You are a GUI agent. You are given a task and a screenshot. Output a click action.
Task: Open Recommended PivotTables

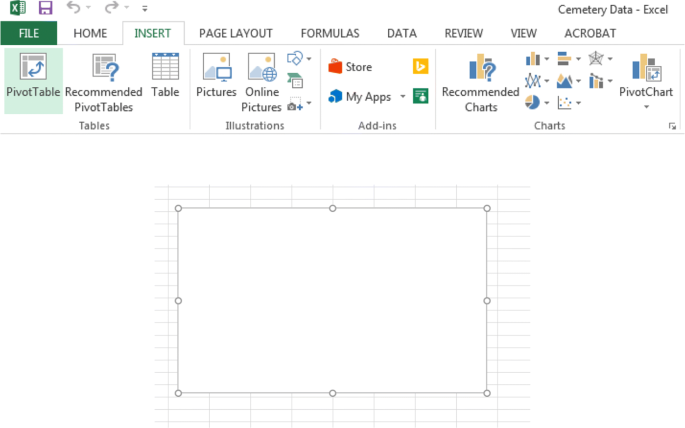tap(104, 81)
